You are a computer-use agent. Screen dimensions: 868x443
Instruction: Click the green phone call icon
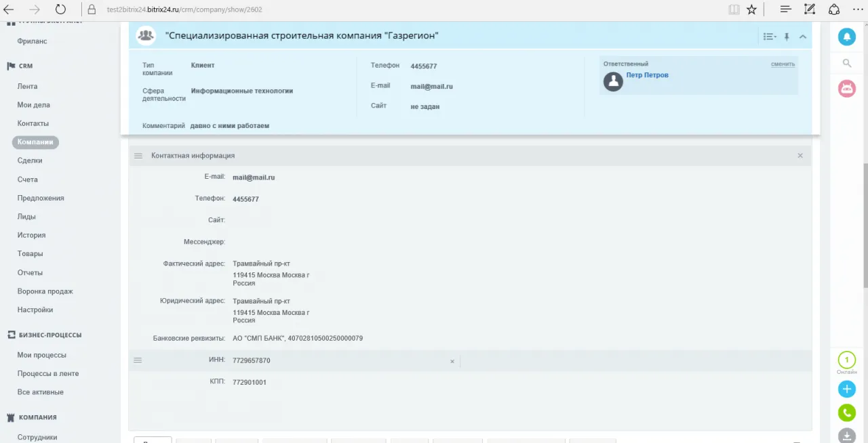(846, 412)
